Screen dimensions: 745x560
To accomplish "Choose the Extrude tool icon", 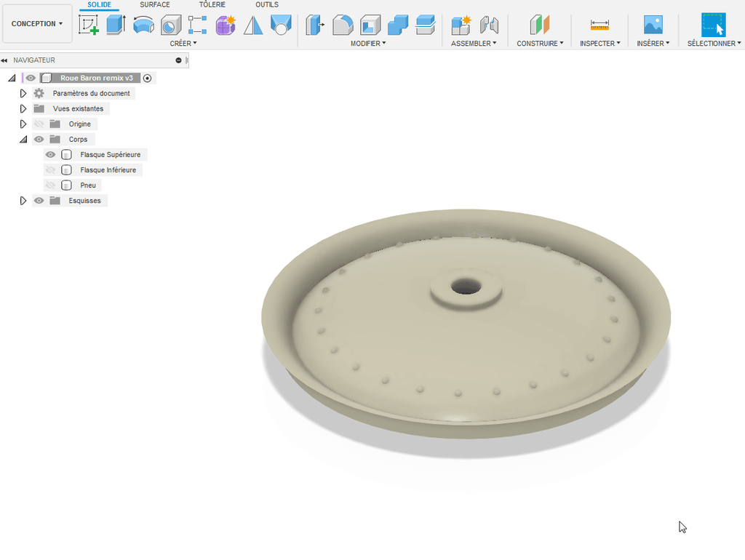I will pos(116,25).
